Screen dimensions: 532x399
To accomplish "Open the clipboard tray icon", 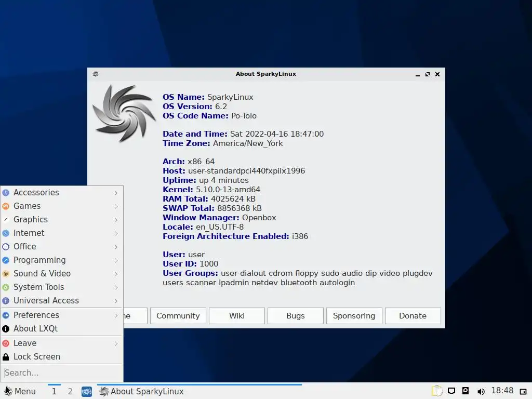I will (437, 391).
